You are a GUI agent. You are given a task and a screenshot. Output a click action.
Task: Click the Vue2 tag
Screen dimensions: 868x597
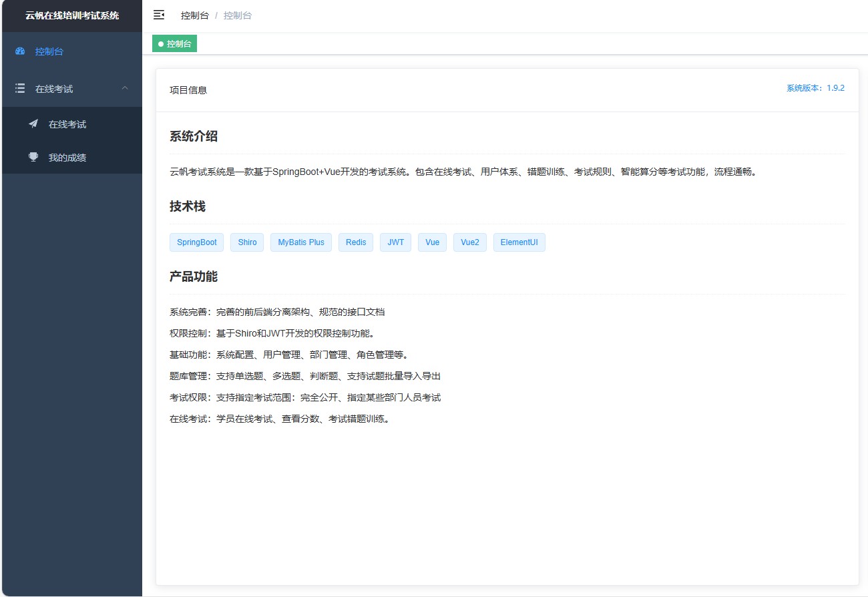click(x=470, y=242)
